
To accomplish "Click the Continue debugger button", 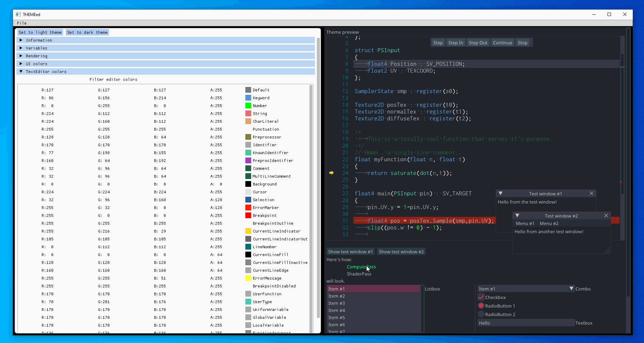I will click(x=503, y=43).
